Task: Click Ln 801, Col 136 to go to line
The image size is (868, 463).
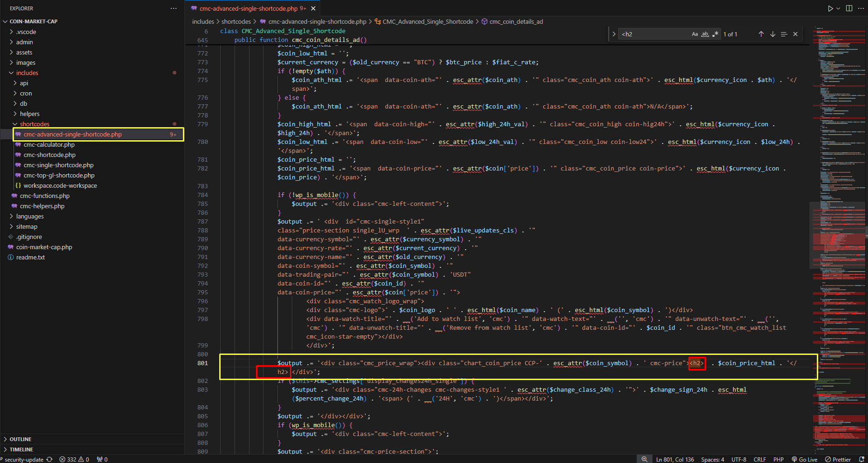Action: tap(675, 459)
